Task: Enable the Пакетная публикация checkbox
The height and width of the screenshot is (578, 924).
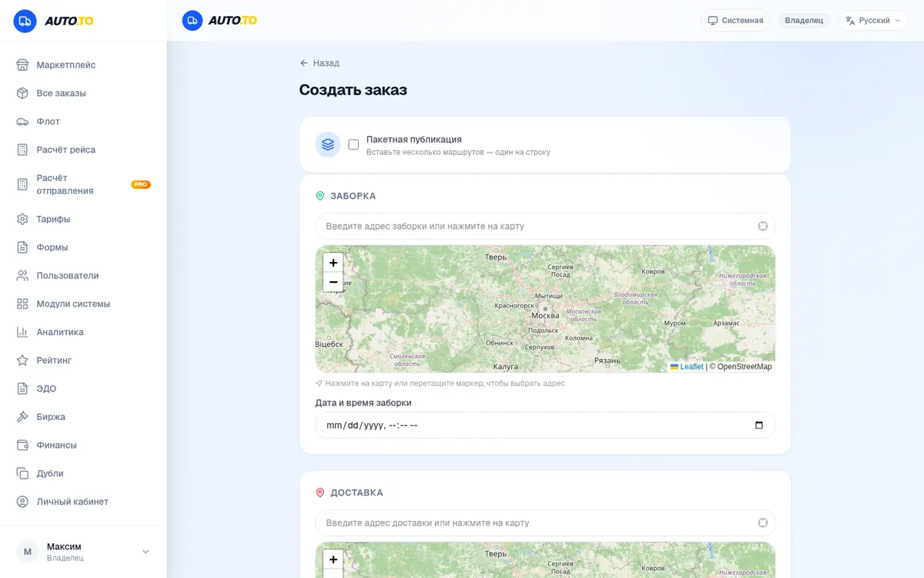Action: click(353, 145)
